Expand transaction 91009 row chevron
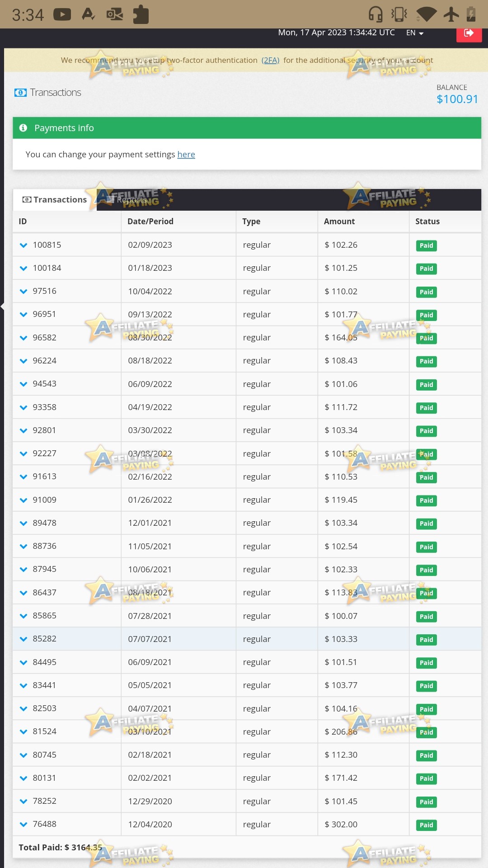This screenshot has width=488, height=868. (23, 500)
